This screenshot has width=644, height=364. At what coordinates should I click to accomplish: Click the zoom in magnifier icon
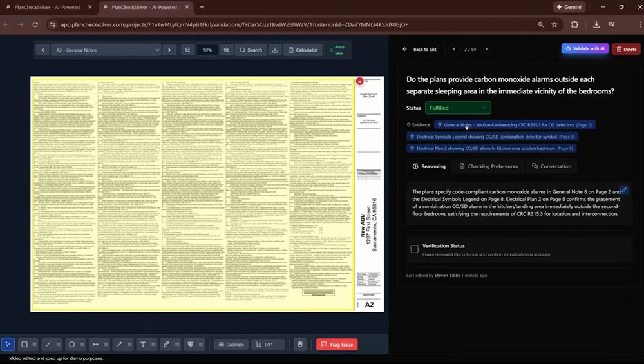coord(227,50)
